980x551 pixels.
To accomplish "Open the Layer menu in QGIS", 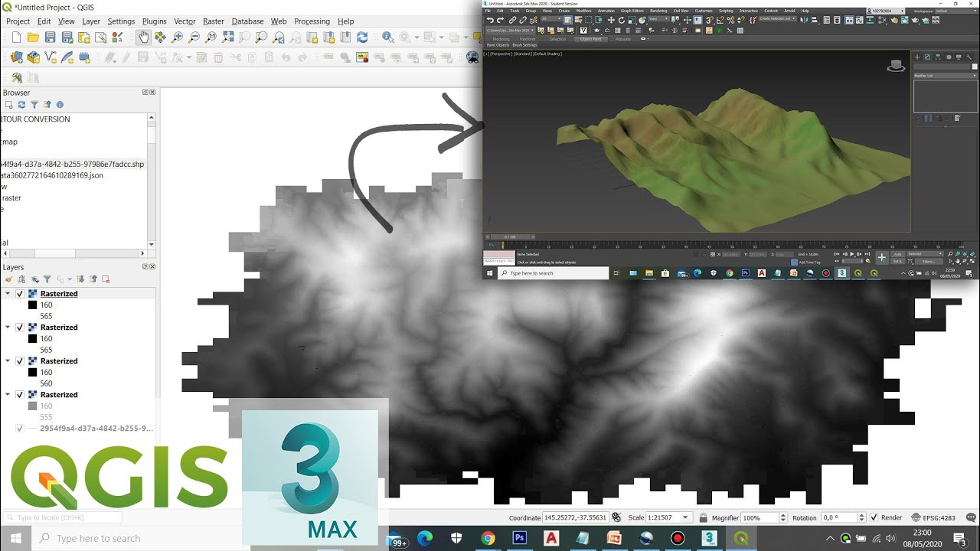I will (x=91, y=21).
